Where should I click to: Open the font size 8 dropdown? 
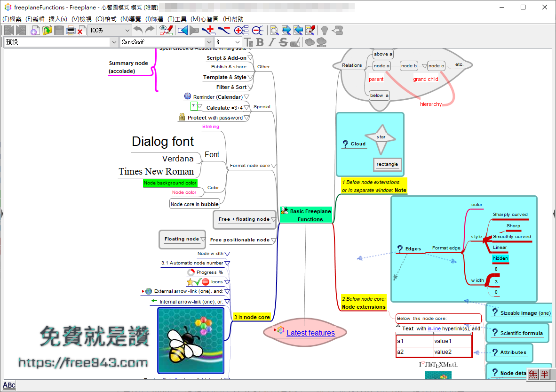coord(237,42)
